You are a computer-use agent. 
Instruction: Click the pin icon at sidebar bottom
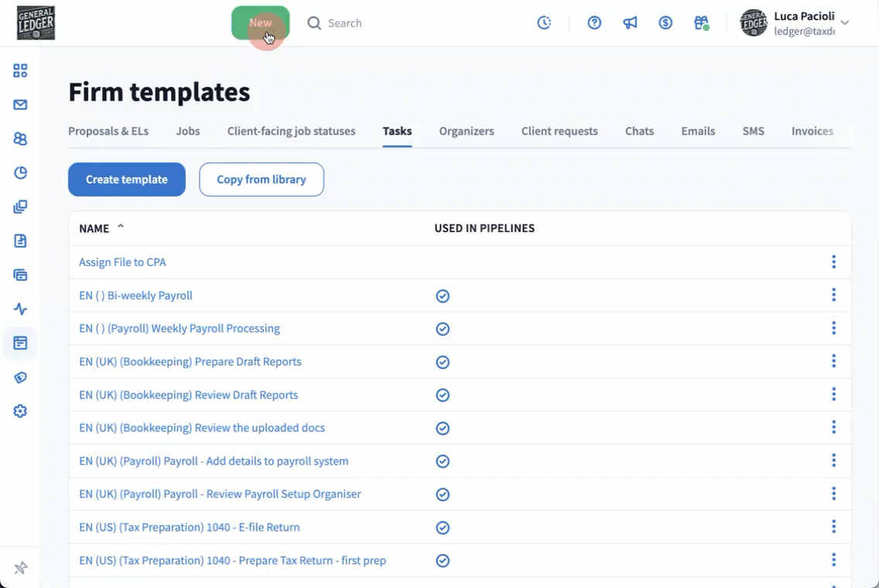(21, 569)
